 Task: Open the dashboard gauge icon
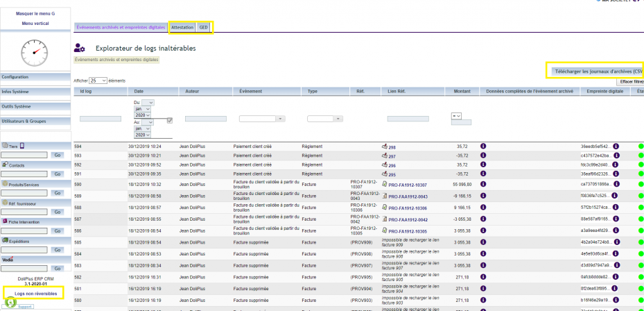[35, 53]
